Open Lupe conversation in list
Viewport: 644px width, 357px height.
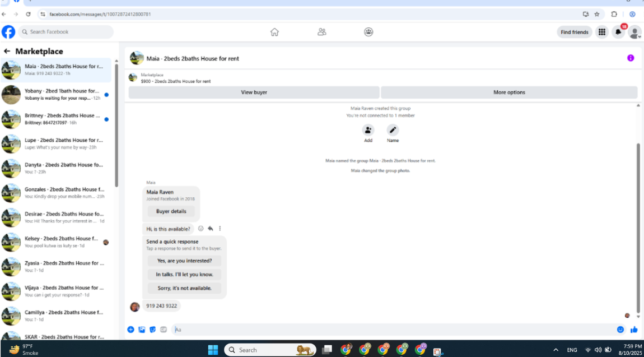coord(56,144)
